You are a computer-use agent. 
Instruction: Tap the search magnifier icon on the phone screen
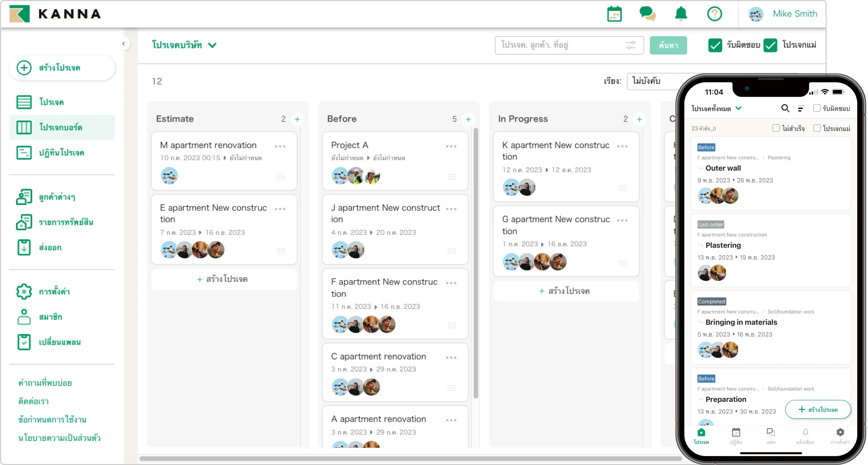786,108
